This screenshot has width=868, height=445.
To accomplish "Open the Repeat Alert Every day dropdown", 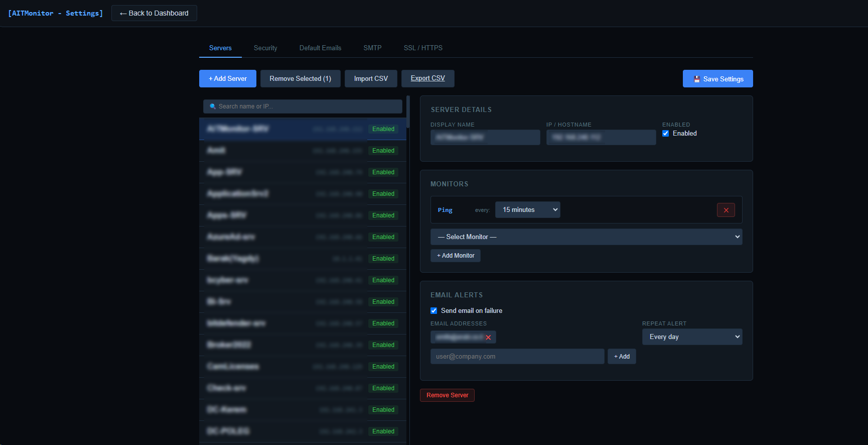I will click(x=692, y=337).
